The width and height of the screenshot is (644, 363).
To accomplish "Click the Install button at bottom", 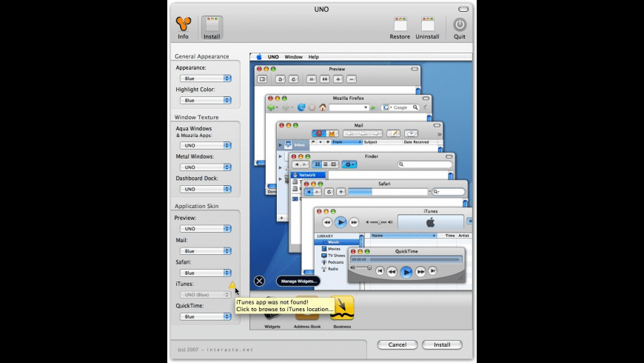I will point(442,344).
